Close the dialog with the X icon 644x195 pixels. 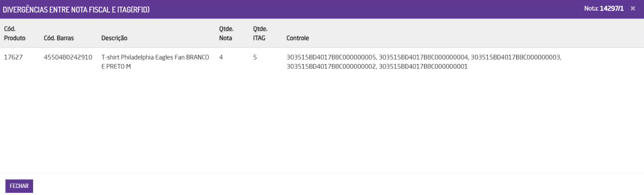(x=633, y=9)
